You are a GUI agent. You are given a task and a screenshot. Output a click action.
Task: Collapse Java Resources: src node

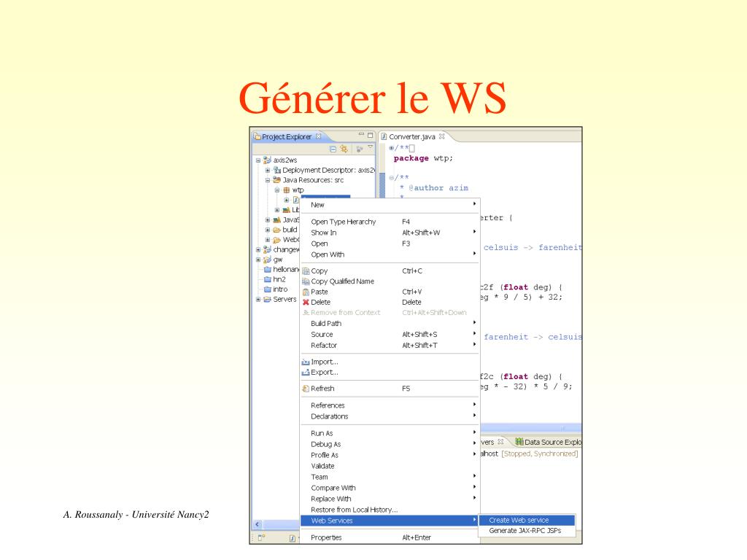(x=267, y=180)
